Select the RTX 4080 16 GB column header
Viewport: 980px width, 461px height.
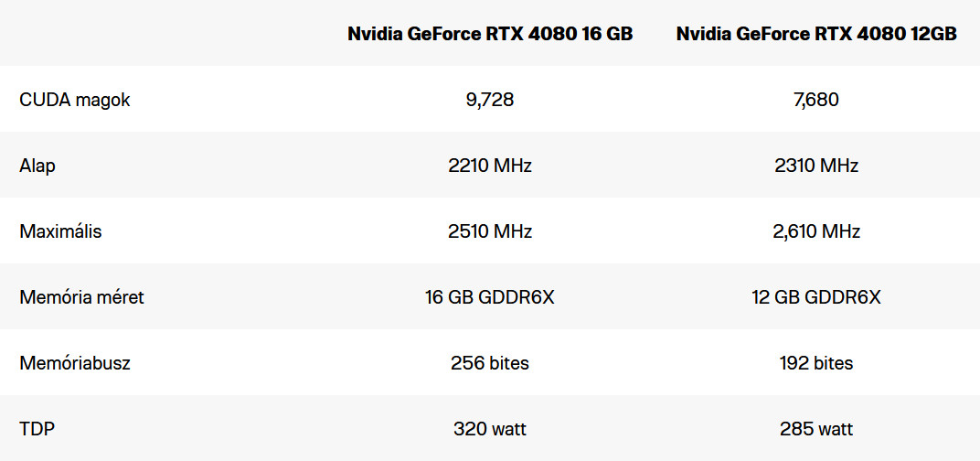click(x=490, y=35)
